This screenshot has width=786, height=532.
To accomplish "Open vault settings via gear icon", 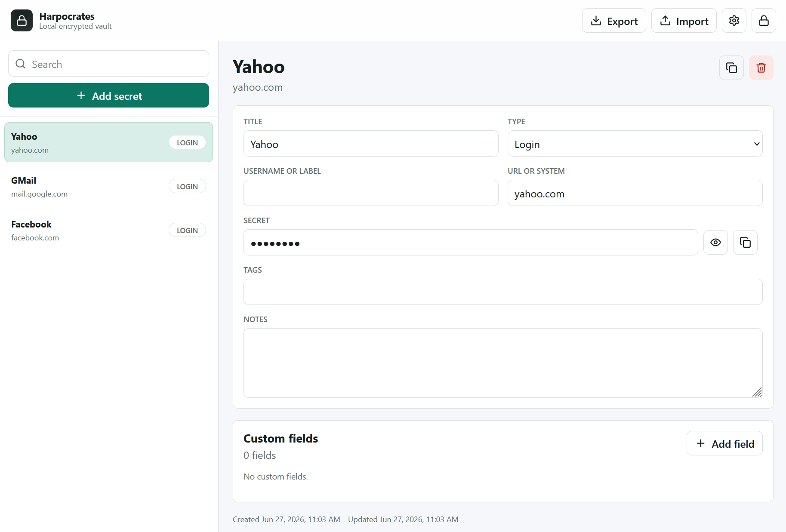I will click(x=734, y=21).
